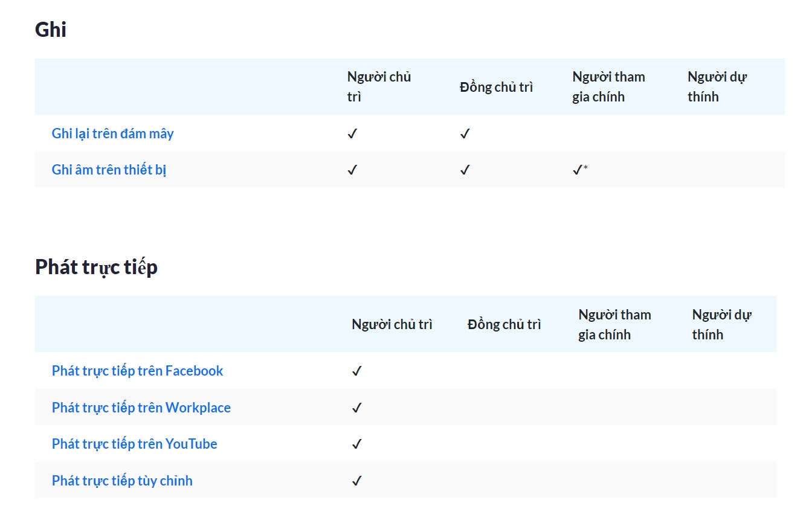809x532 pixels.
Task: Click the "Phát trực tiếp" section heading
Action: [x=96, y=267]
